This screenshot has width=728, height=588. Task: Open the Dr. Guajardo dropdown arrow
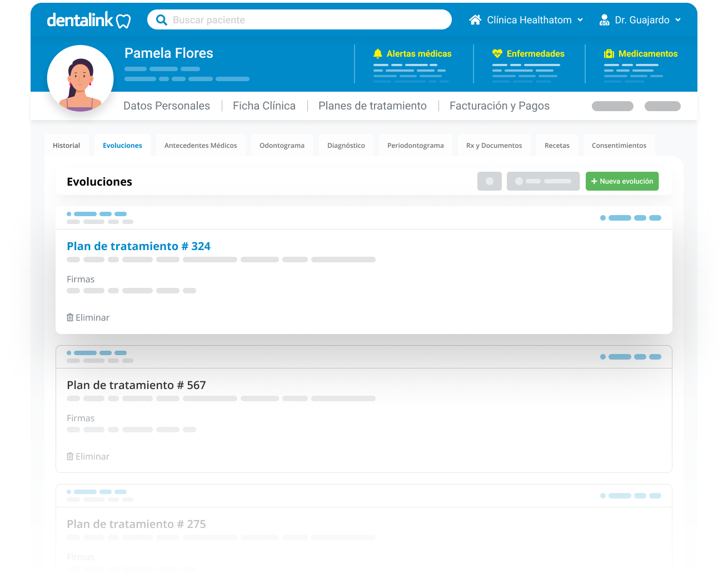pyautogui.click(x=678, y=20)
